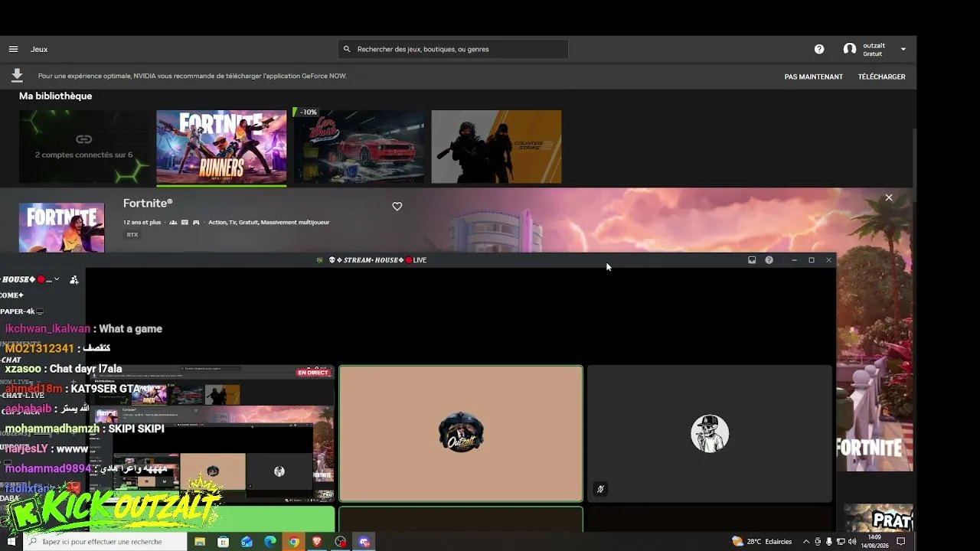The width and height of the screenshot is (980, 551).
Task: Open the taskbar clock and date
Action: pyautogui.click(x=874, y=542)
